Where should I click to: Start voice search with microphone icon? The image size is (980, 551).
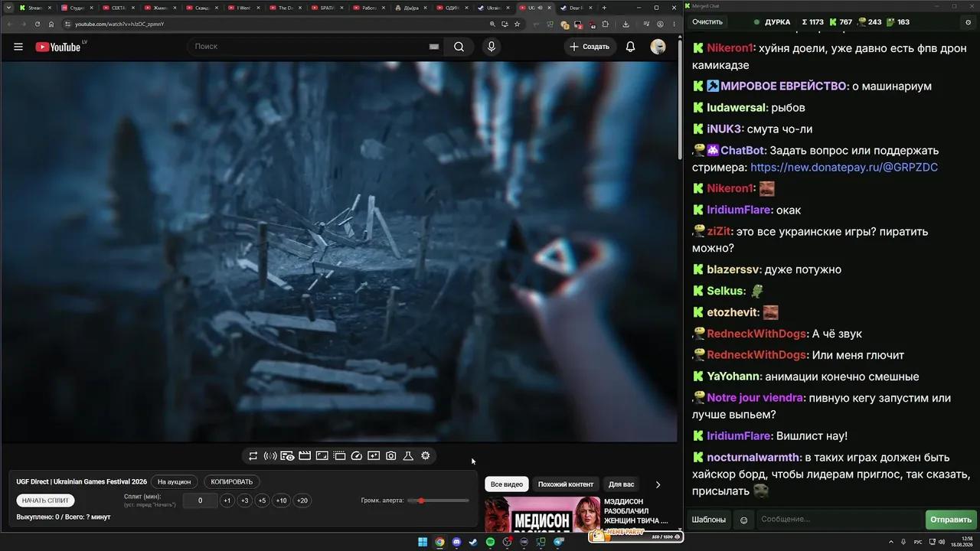coord(492,47)
